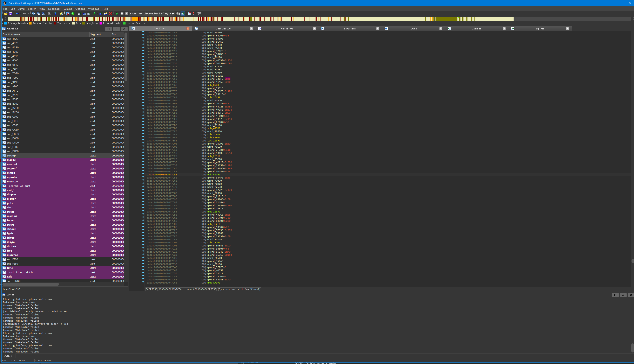
Task: Select the mprotect function row
Action: tap(13, 177)
